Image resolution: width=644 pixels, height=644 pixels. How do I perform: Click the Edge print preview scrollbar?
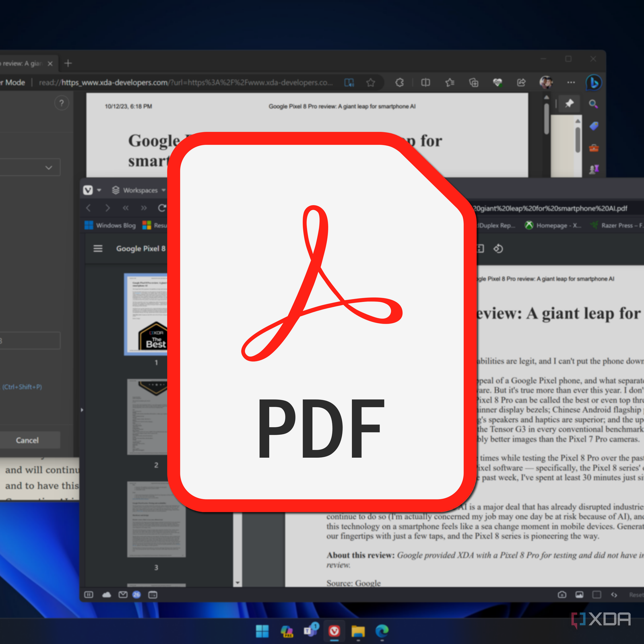click(x=546, y=119)
